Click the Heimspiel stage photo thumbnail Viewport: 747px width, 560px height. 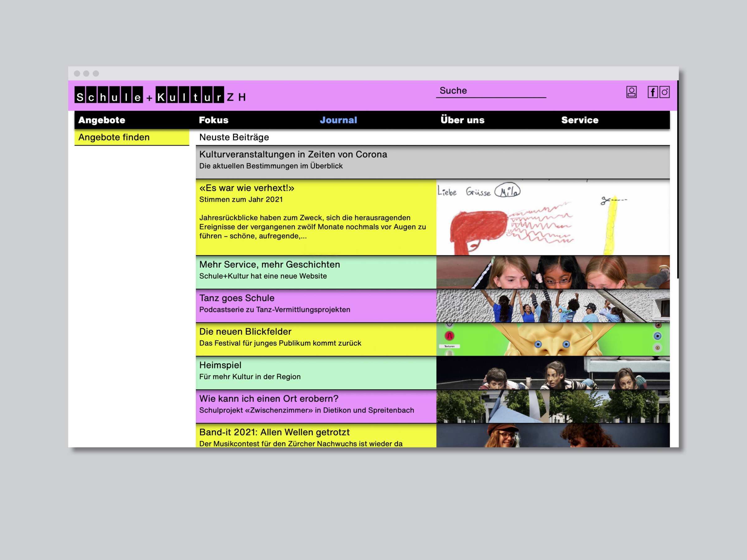552,373
